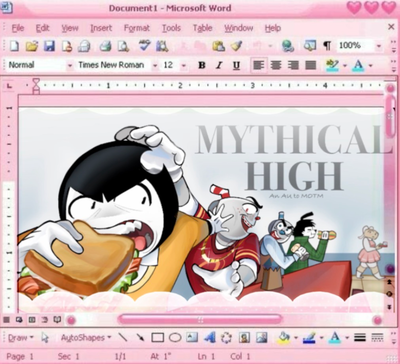Open the File menu

18,28
